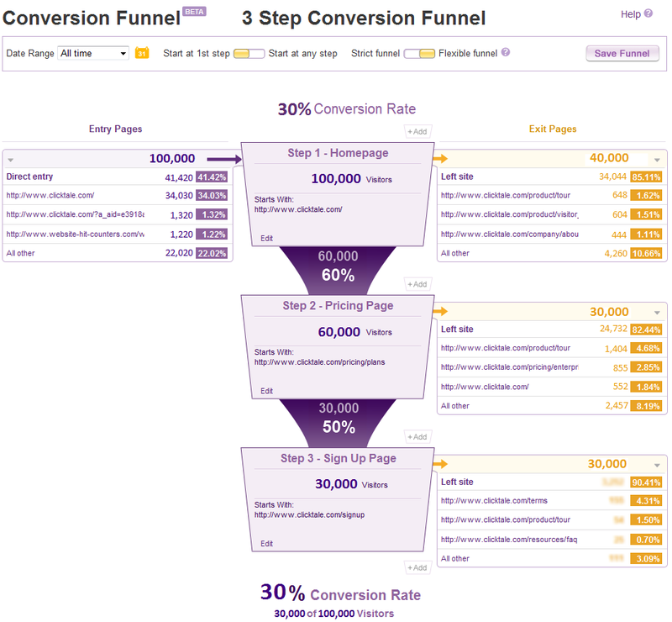Click the Save Funnel button
Viewport: 672px width, 622px height.
click(x=622, y=53)
